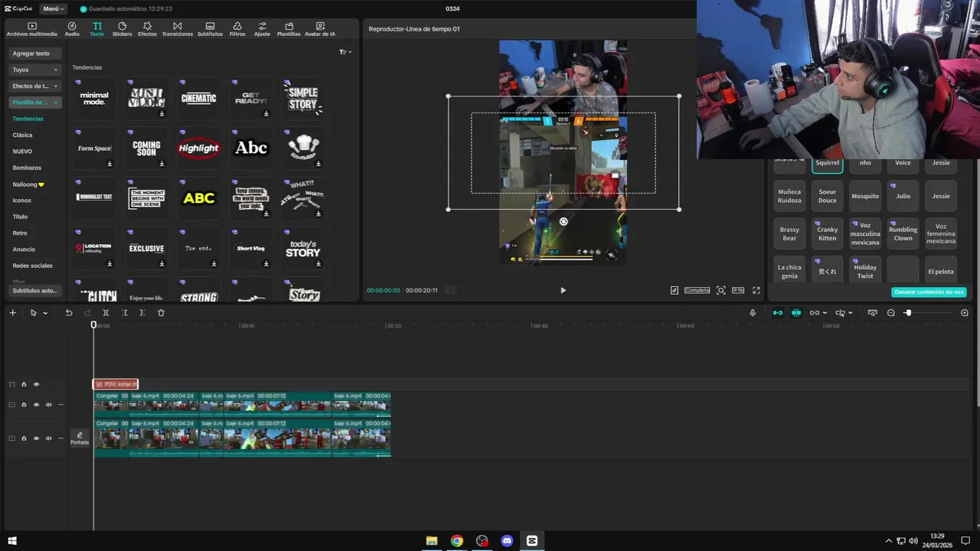980x551 pixels.
Task: Select the Retro template category
Action: click(20, 233)
